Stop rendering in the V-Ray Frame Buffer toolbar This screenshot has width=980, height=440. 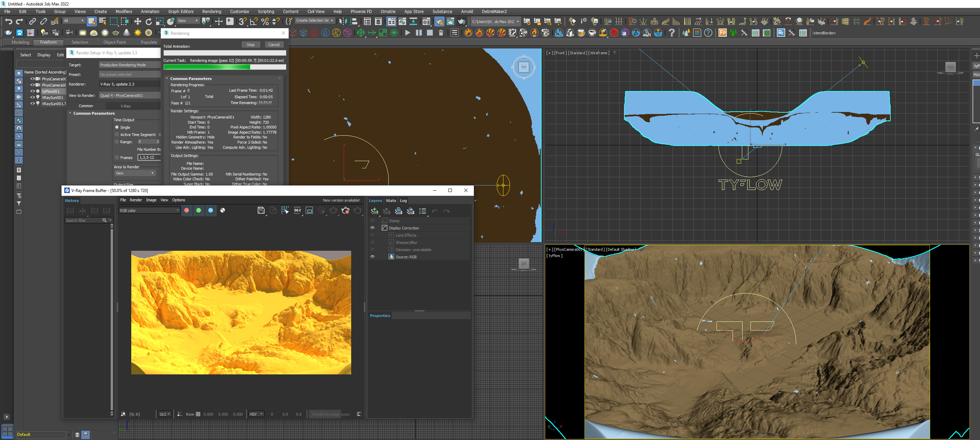[x=345, y=210]
